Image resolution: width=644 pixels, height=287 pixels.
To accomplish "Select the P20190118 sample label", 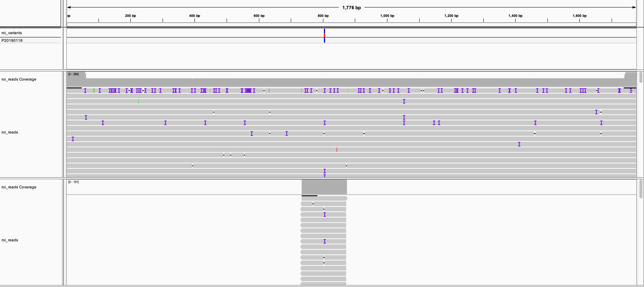I will coord(12,40).
